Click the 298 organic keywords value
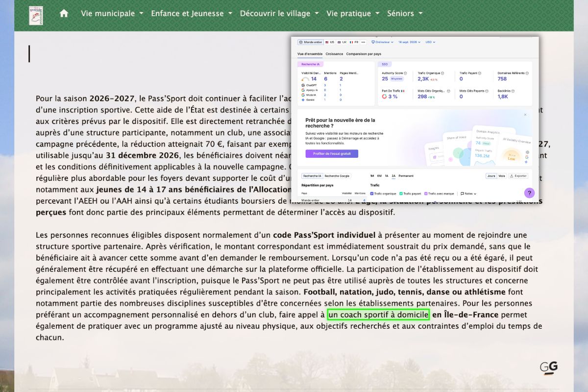Viewport: 588px width, 392px height. (422, 97)
